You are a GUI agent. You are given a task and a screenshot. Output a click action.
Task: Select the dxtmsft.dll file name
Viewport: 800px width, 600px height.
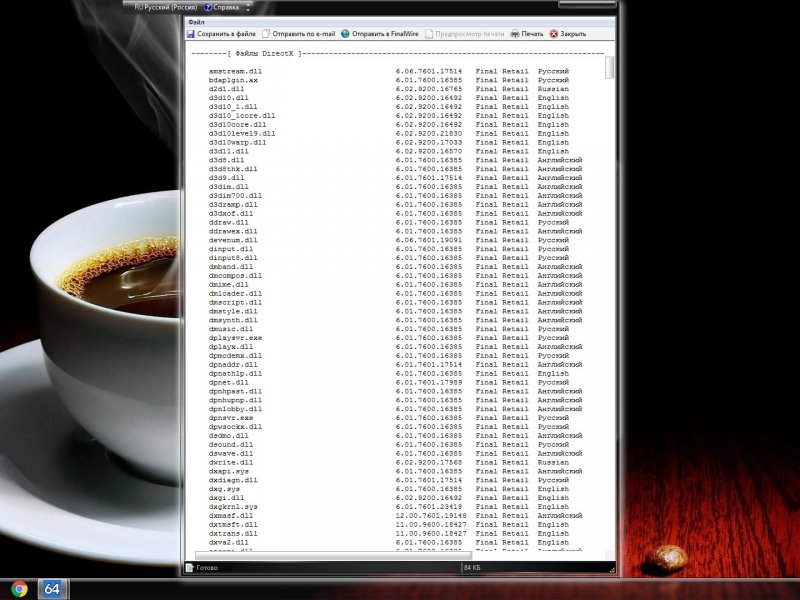pyautogui.click(x=233, y=525)
